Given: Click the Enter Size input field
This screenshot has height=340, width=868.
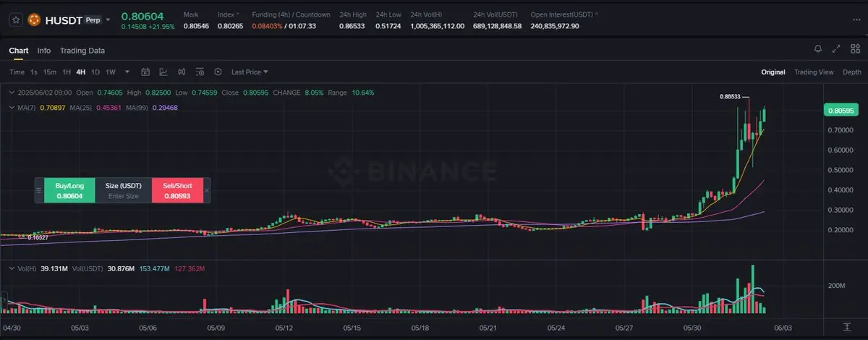Looking at the screenshot, I should click(x=123, y=196).
